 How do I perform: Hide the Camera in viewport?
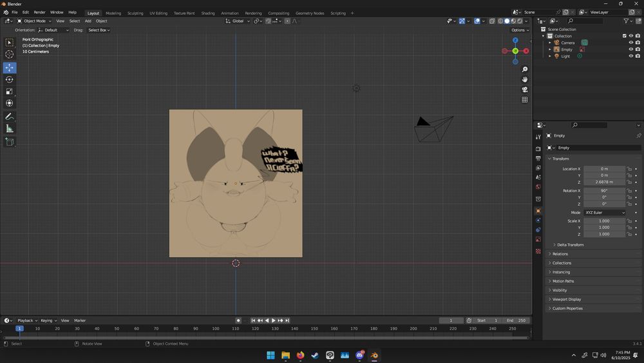[x=631, y=43]
